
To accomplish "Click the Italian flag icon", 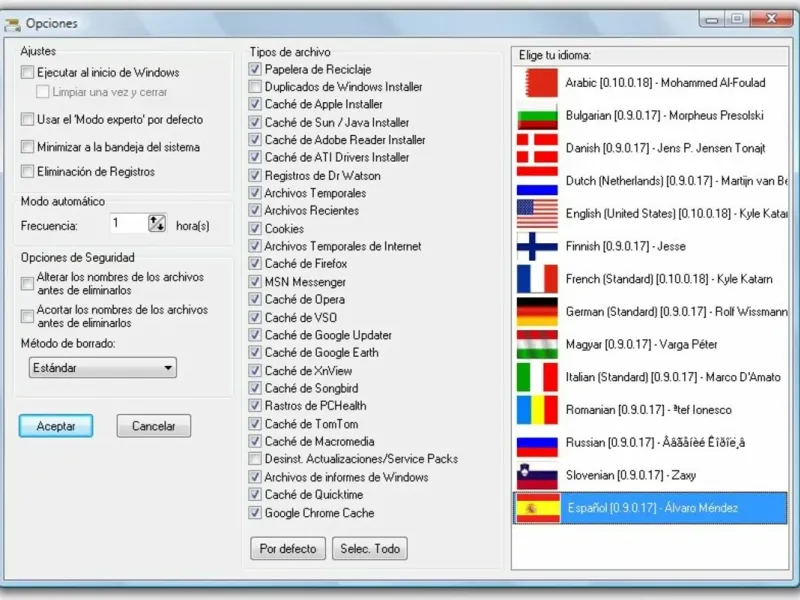I will [x=537, y=377].
